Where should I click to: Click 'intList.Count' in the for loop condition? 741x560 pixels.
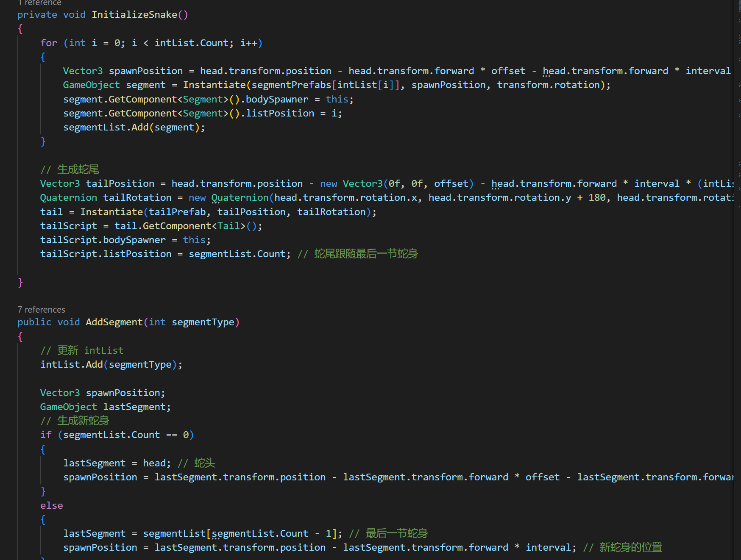click(192, 43)
